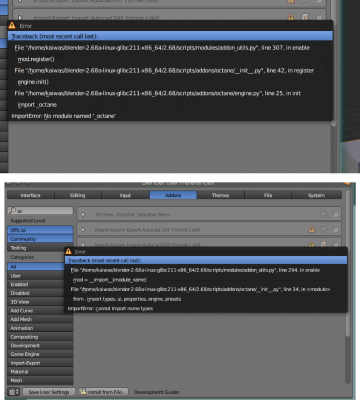
Task: Go to the System tab
Action: 316,195
